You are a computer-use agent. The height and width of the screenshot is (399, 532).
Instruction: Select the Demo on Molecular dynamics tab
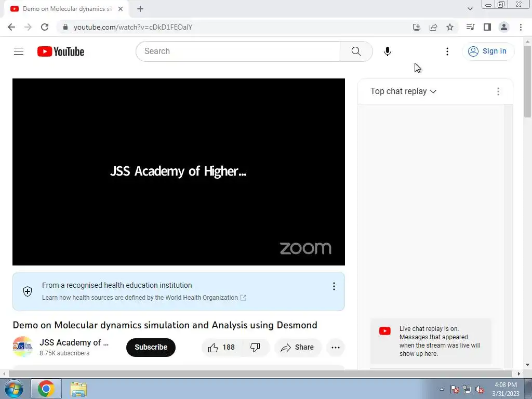[x=66, y=9]
